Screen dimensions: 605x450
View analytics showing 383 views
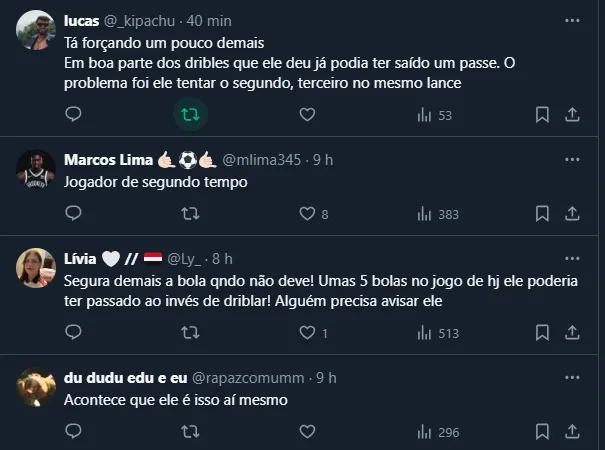437,213
